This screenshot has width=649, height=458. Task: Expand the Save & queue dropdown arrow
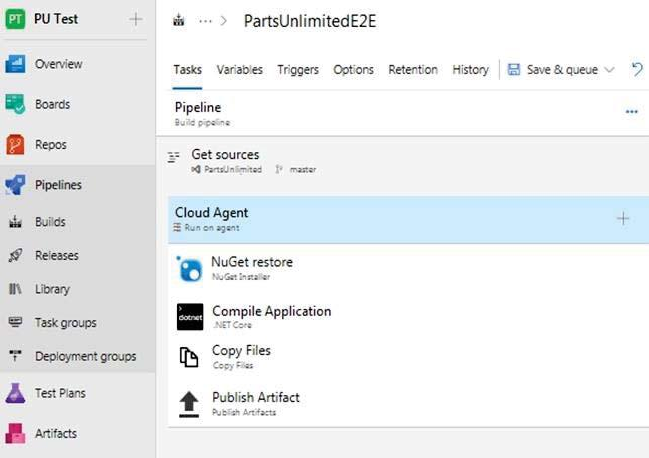610,70
